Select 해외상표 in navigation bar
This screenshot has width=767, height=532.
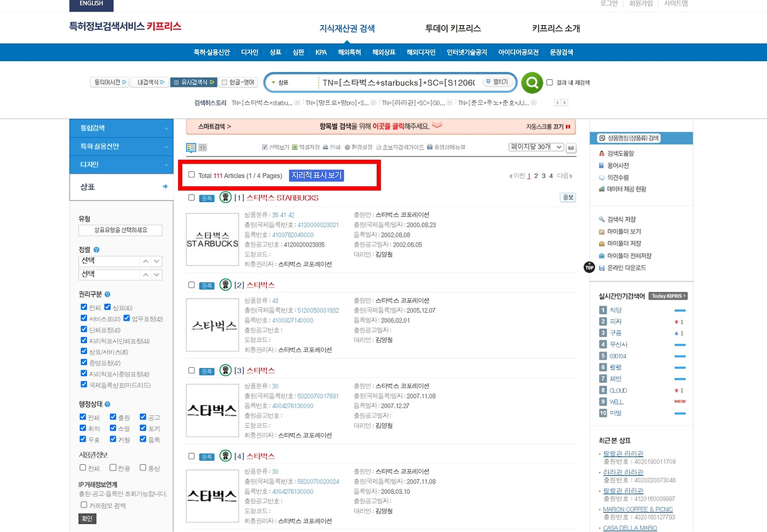pyautogui.click(x=384, y=52)
